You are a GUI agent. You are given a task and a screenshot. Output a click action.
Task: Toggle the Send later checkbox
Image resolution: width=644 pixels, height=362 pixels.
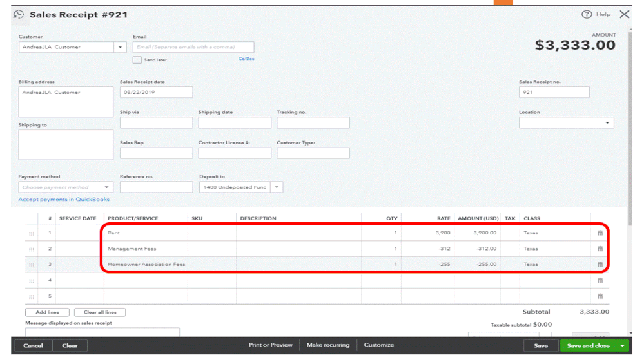[x=137, y=60]
